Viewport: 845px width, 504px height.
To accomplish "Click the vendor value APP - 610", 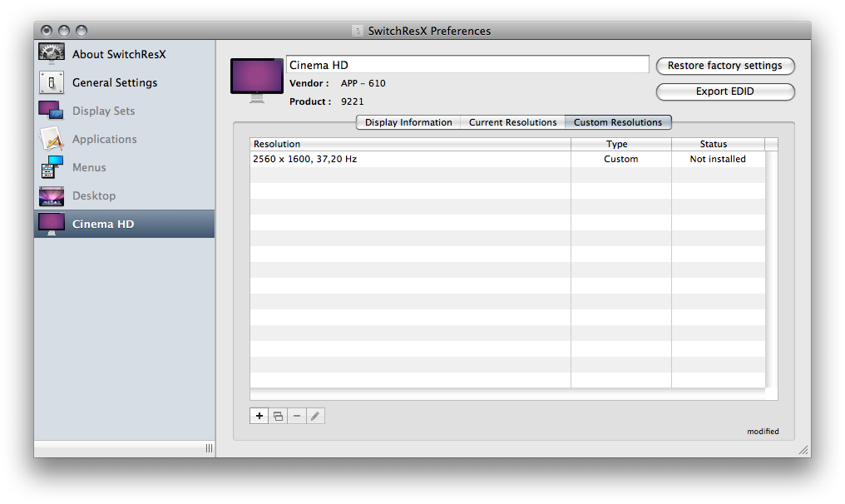I will tap(363, 83).
